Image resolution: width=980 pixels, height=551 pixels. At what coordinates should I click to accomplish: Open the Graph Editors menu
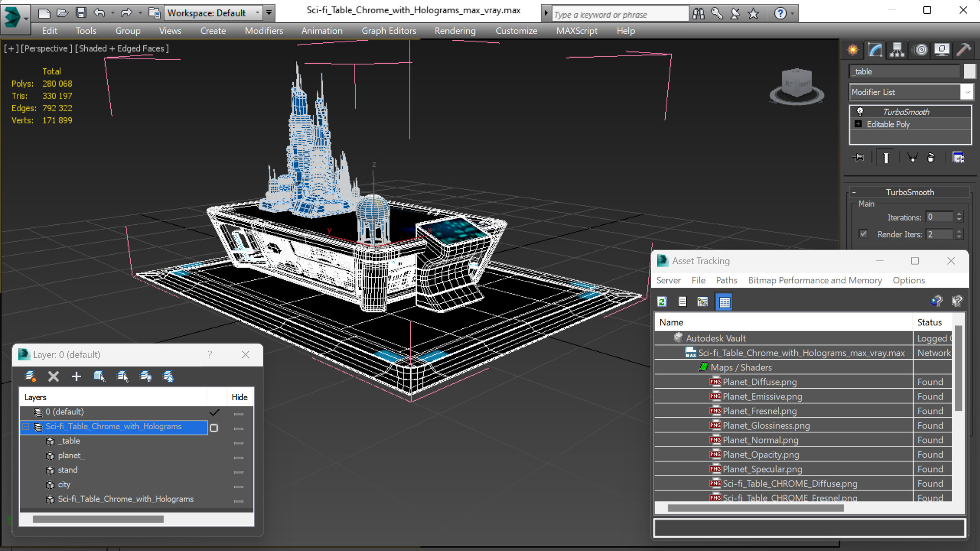(389, 31)
